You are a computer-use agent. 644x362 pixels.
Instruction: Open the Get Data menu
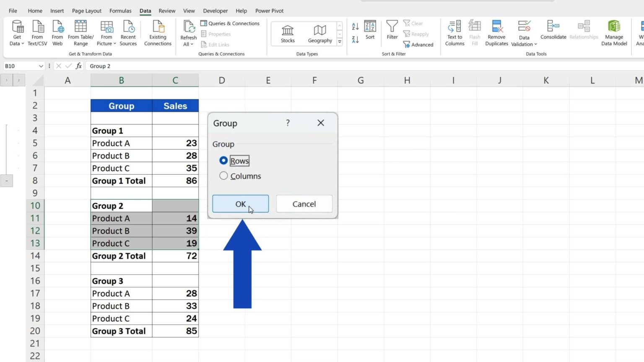[x=17, y=33]
